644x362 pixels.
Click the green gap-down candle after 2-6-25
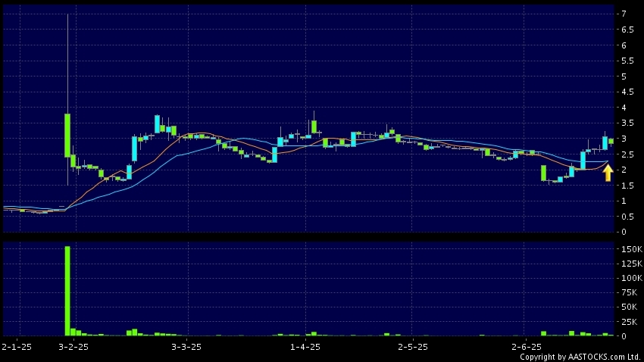[x=543, y=173]
